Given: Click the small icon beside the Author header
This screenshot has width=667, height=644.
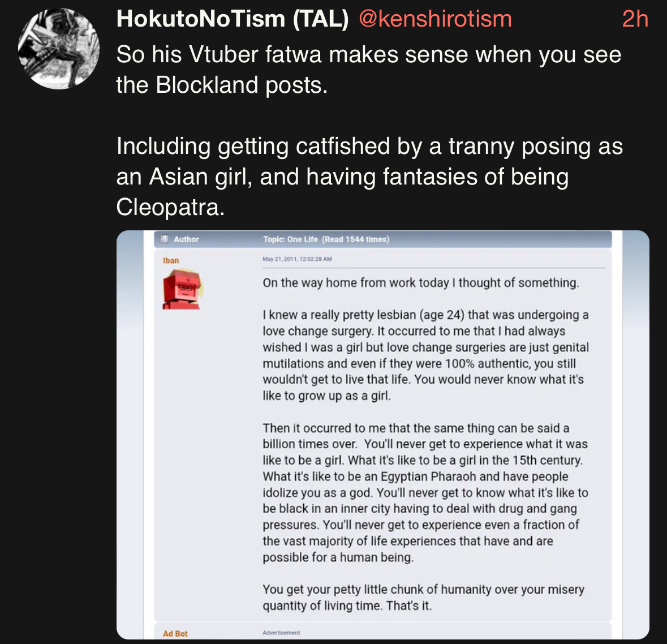Looking at the screenshot, I should (165, 239).
